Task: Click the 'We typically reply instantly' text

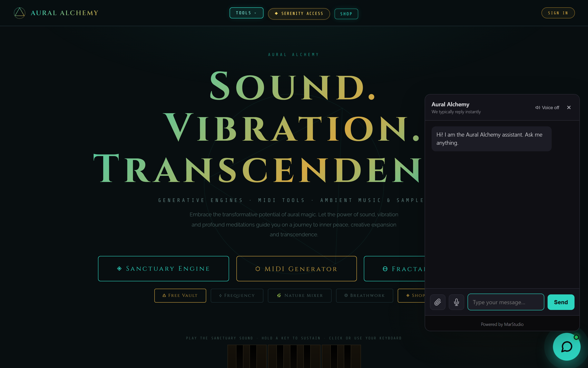Action: tap(456, 112)
